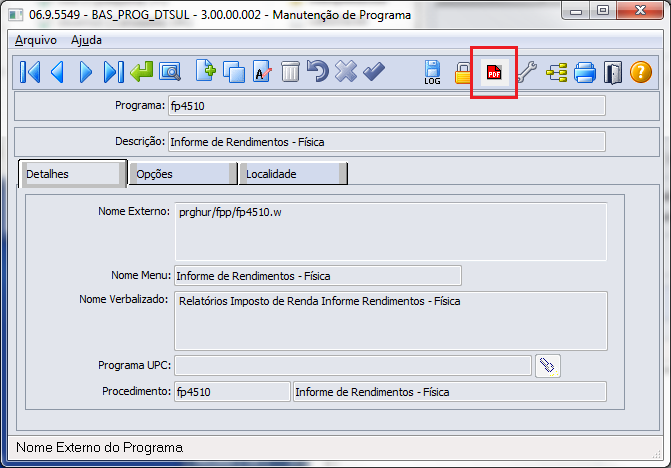Open the Arquivo menu
Screen dimensions: 671x468
[36, 40]
